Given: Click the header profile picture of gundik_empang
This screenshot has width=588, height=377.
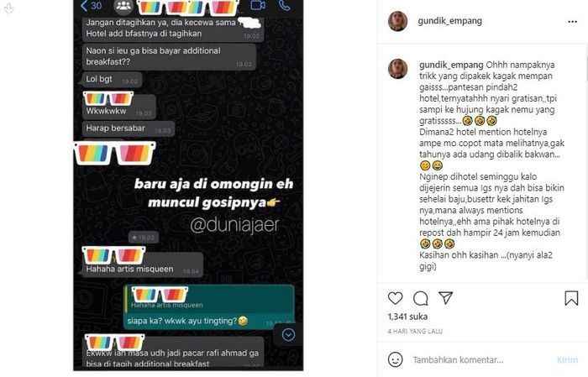Looking at the screenshot, I should [397, 21].
